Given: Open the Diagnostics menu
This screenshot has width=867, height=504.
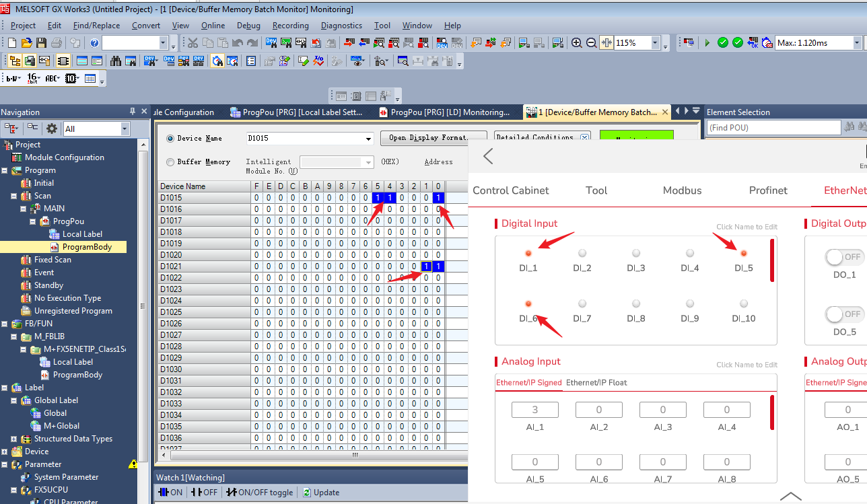Looking at the screenshot, I should click(x=341, y=26).
